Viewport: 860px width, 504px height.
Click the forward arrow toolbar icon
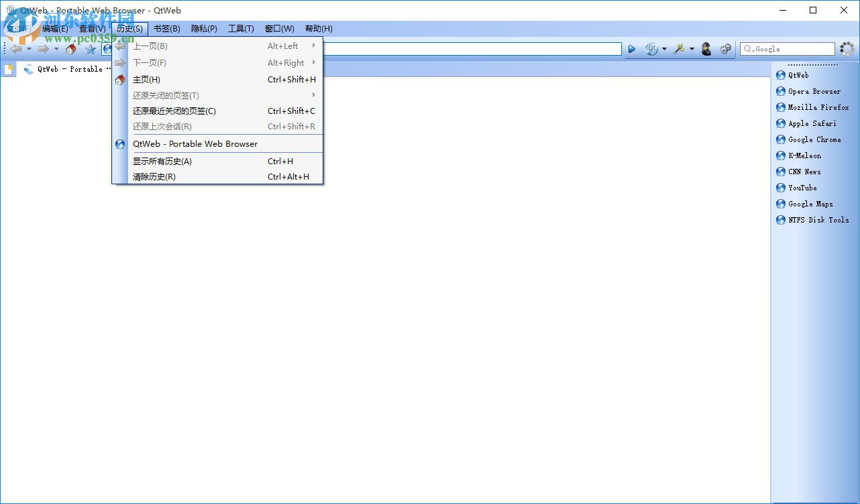click(x=44, y=49)
